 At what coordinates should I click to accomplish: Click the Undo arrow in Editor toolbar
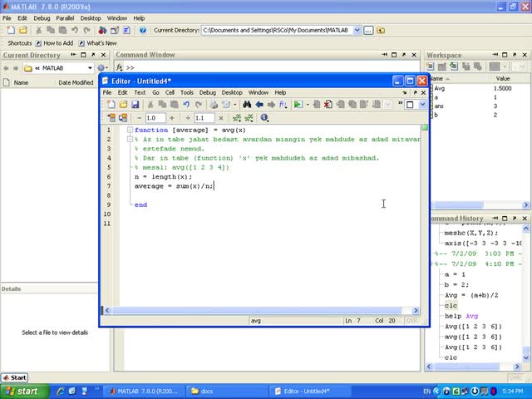[186, 105]
